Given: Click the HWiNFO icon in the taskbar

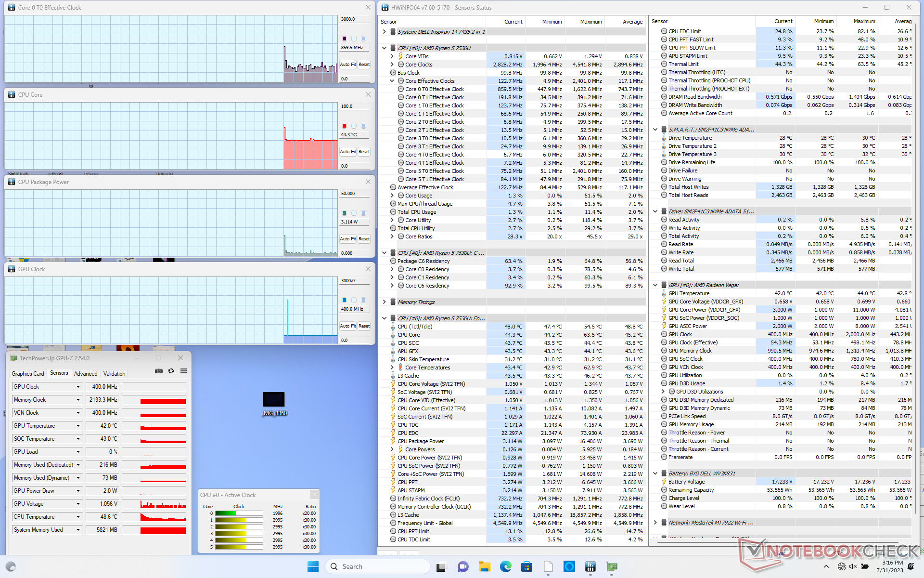Looking at the screenshot, I should 590,566.
